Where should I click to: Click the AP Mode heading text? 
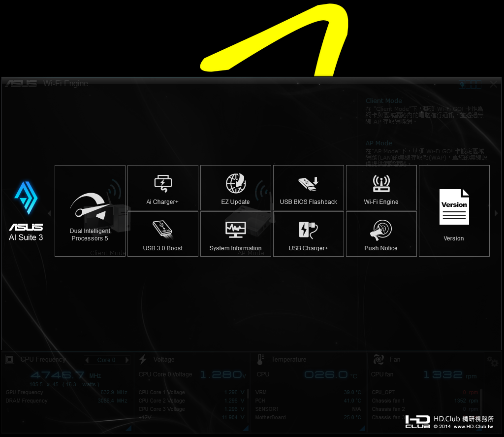pos(378,143)
